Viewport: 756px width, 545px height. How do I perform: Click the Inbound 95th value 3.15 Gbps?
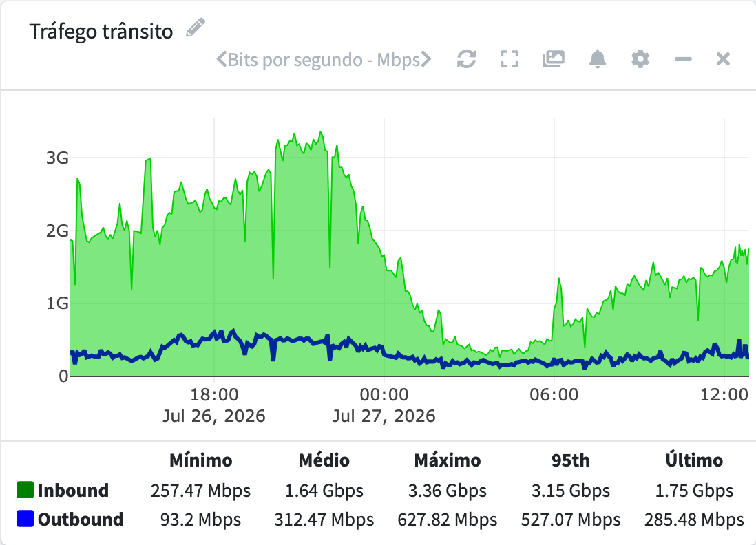point(570,491)
